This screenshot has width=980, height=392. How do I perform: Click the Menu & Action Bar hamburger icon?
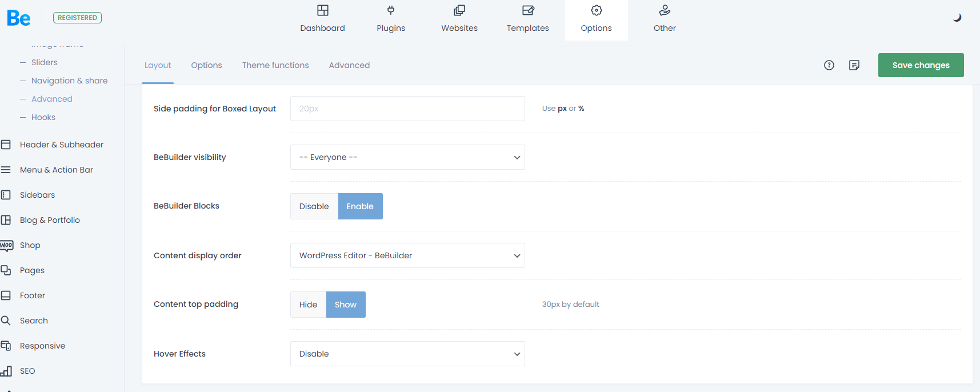(x=6, y=170)
